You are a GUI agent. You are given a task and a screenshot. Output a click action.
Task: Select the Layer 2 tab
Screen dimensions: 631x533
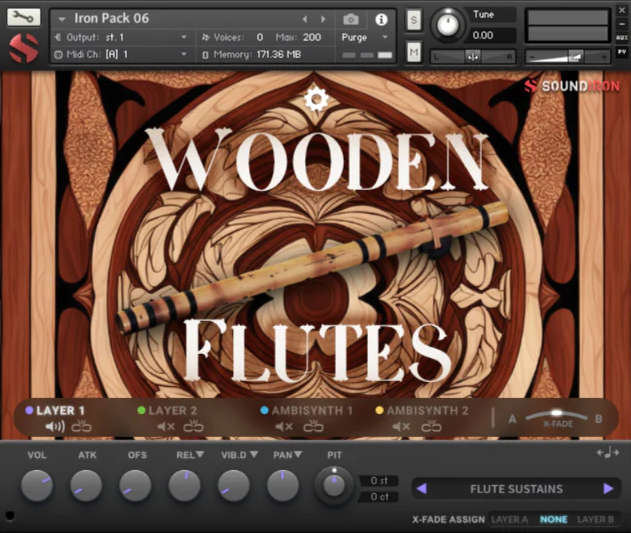pos(172,410)
